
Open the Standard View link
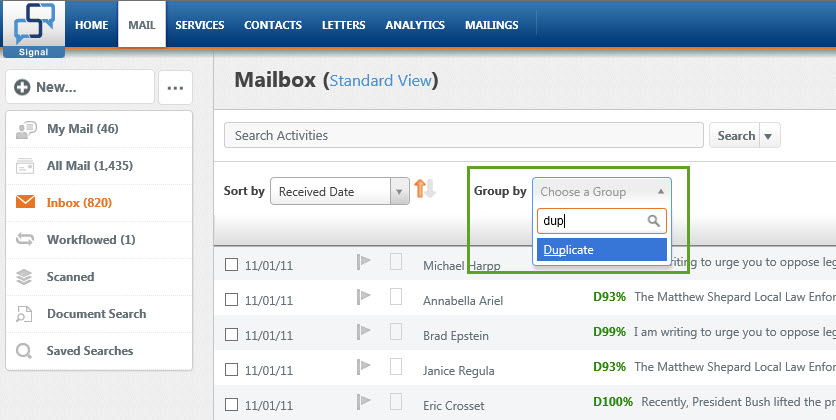[x=381, y=80]
